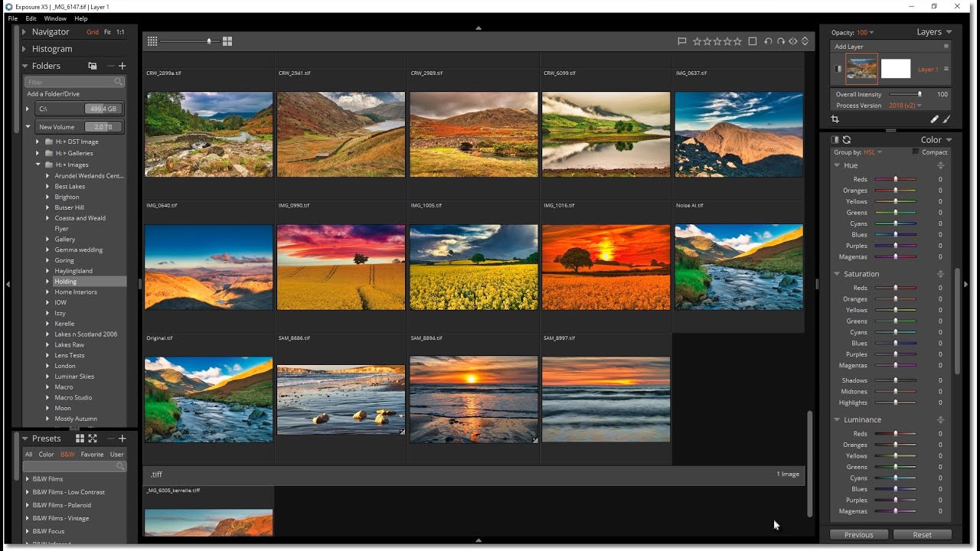Click the folder Filter input field
This screenshot has height=551, width=980.
[x=73, y=82]
